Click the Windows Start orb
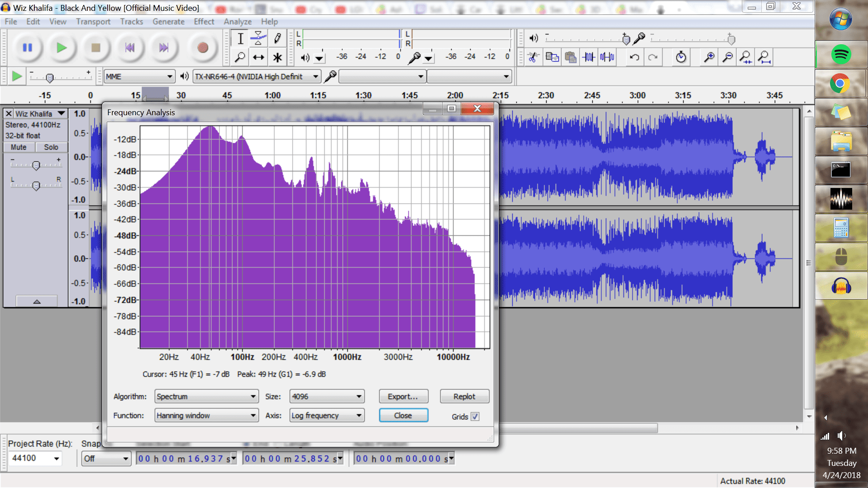This screenshot has width=868, height=488. click(x=841, y=19)
